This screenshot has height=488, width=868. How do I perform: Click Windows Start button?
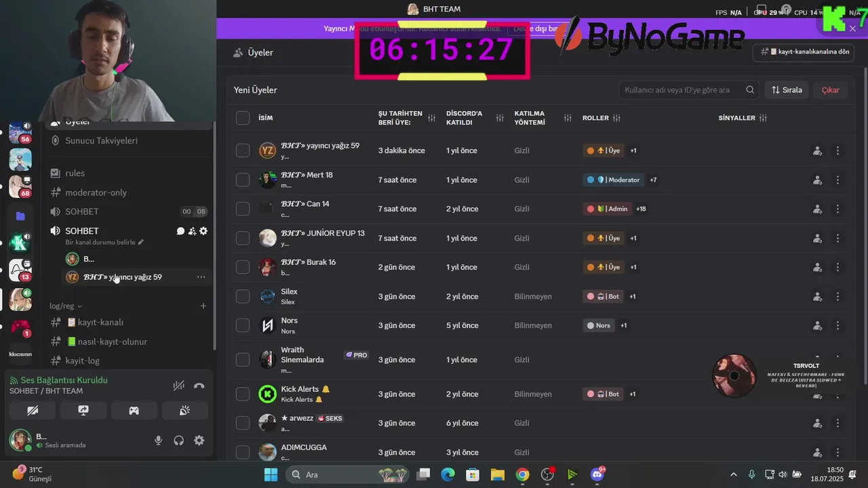(x=271, y=474)
